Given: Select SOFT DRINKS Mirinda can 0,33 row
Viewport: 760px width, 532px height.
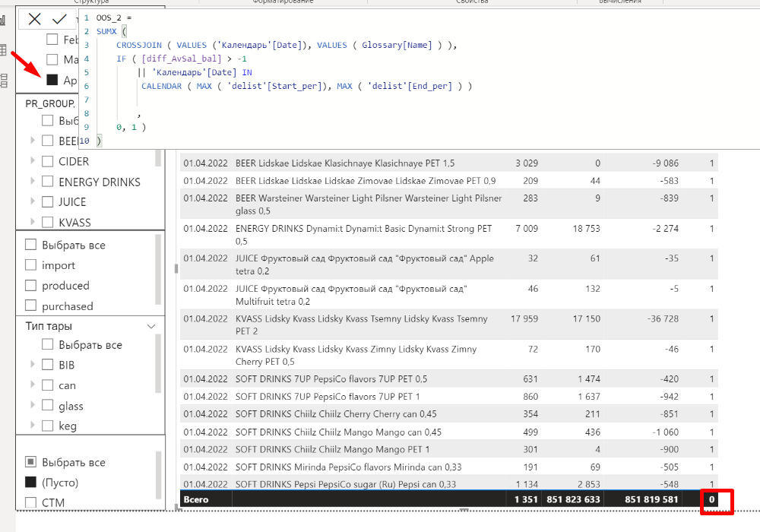Looking at the screenshot, I should point(449,467).
